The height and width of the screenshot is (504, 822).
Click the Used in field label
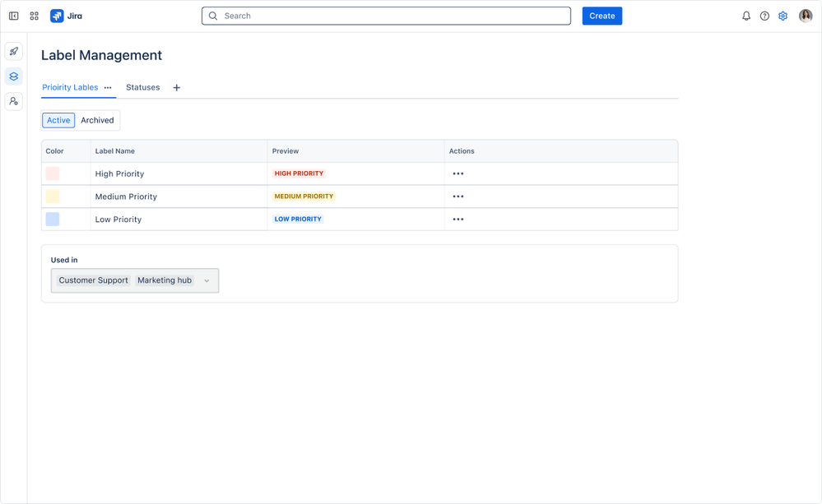tap(64, 260)
